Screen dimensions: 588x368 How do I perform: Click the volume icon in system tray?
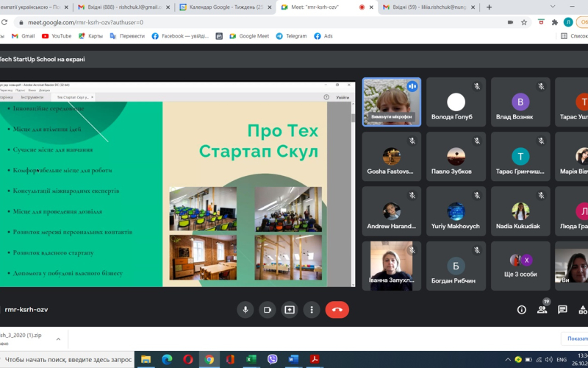tap(548, 360)
